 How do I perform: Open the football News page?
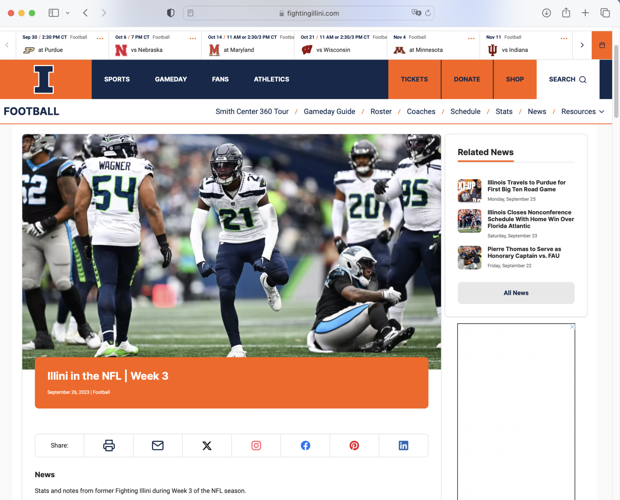(537, 111)
